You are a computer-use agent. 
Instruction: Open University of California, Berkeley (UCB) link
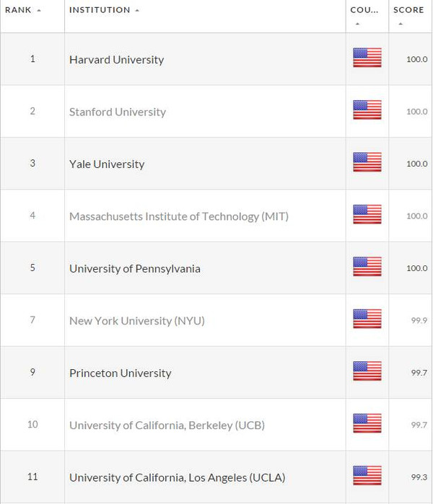(167, 425)
